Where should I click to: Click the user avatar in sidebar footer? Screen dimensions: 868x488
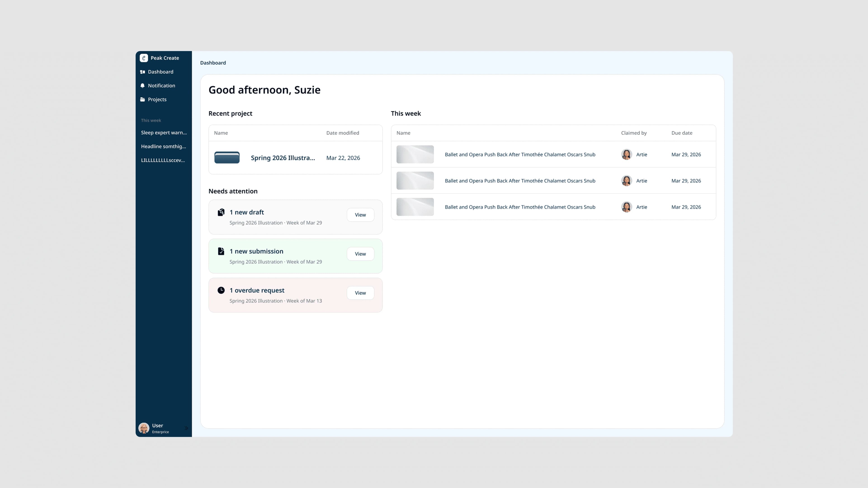tap(144, 428)
